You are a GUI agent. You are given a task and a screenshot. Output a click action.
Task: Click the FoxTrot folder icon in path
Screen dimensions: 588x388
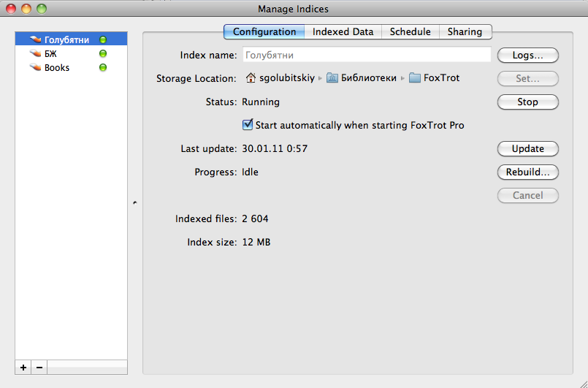415,78
